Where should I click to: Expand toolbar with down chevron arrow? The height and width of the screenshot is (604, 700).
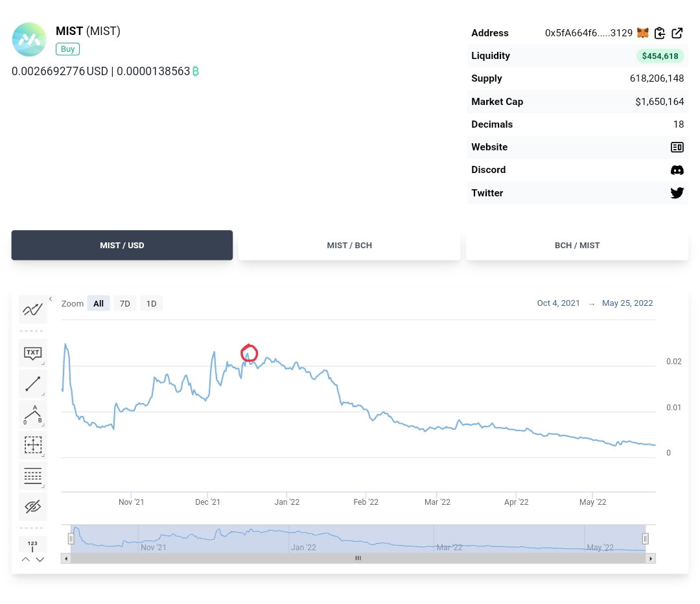(x=40, y=559)
